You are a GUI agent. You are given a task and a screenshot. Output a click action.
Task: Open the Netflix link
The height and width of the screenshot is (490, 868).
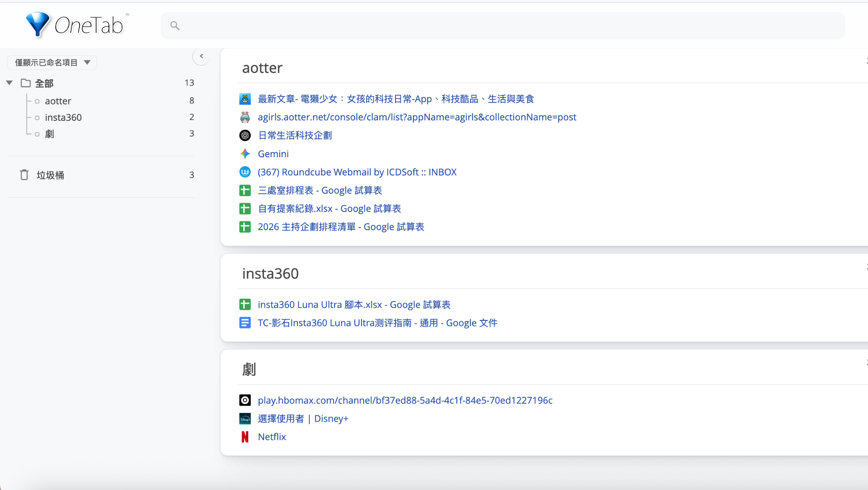pos(272,437)
